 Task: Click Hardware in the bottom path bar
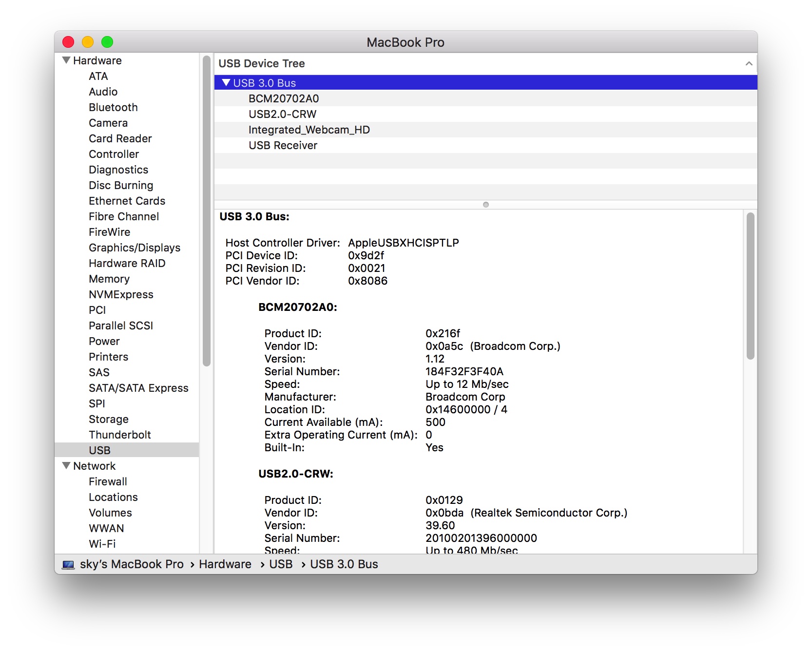pyautogui.click(x=225, y=564)
